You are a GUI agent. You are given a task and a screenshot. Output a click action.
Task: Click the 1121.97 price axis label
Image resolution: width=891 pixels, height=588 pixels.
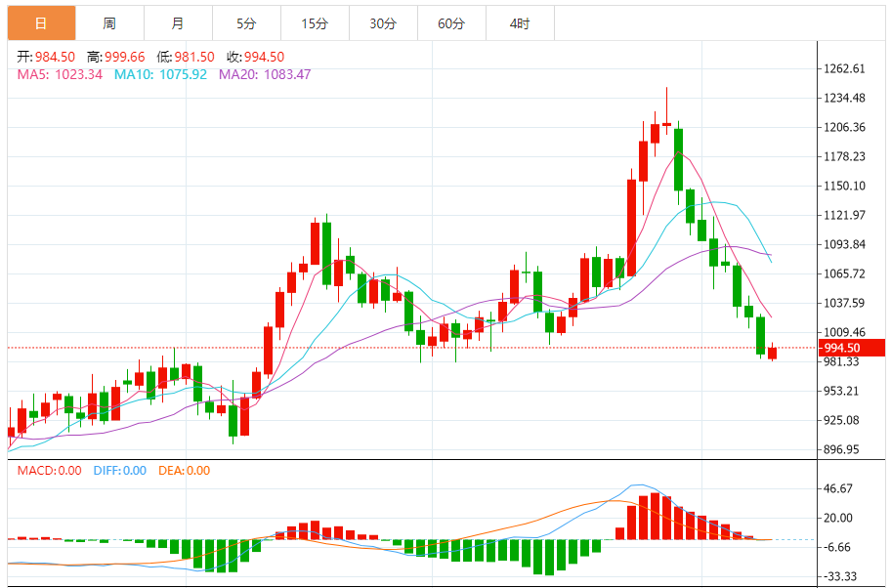(844, 215)
